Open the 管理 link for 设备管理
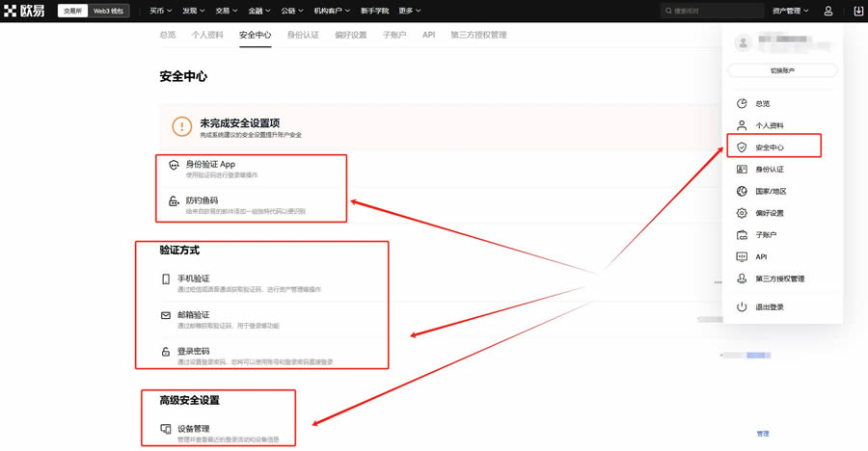Screen dimensions: 868x451 click(x=763, y=434)
